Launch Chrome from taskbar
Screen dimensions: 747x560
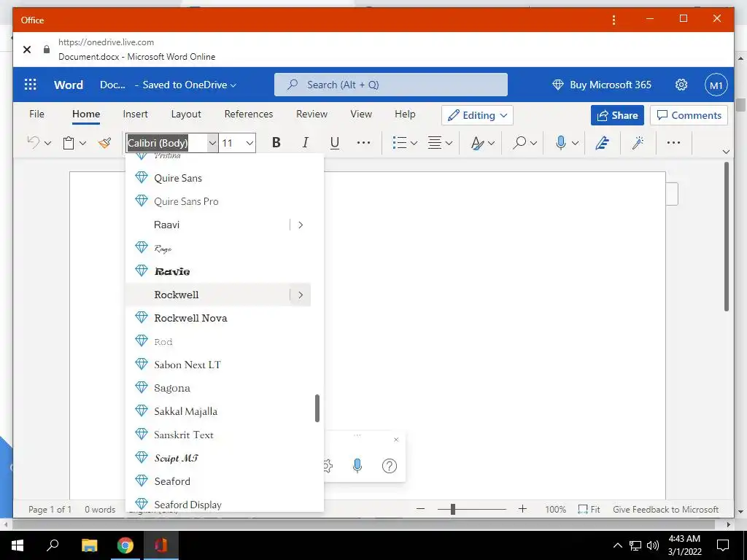coord(125,545)
